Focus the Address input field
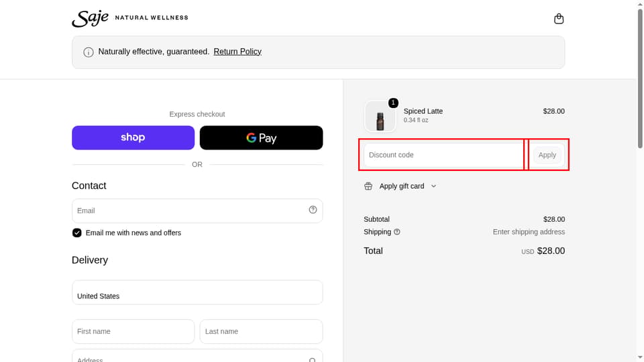The width and height of the screenshot is (644, 362). tap(197, 355)
